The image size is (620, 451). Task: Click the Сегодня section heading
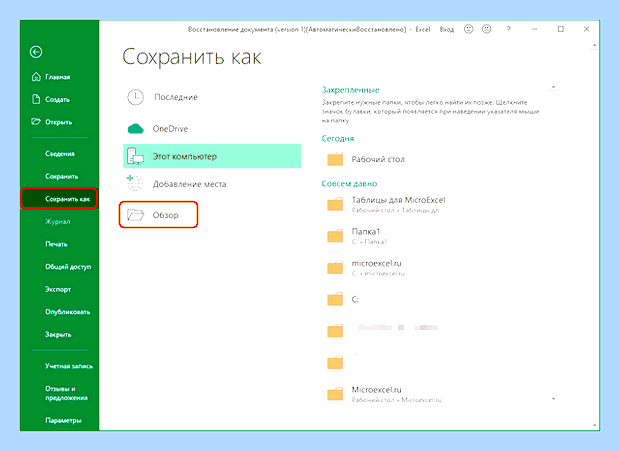[x=338, y=139]
